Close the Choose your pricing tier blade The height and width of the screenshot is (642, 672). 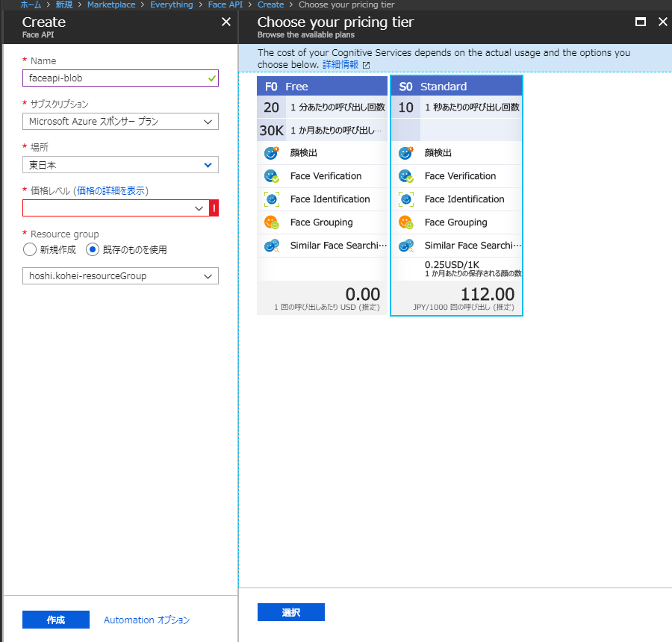point(662,22)
